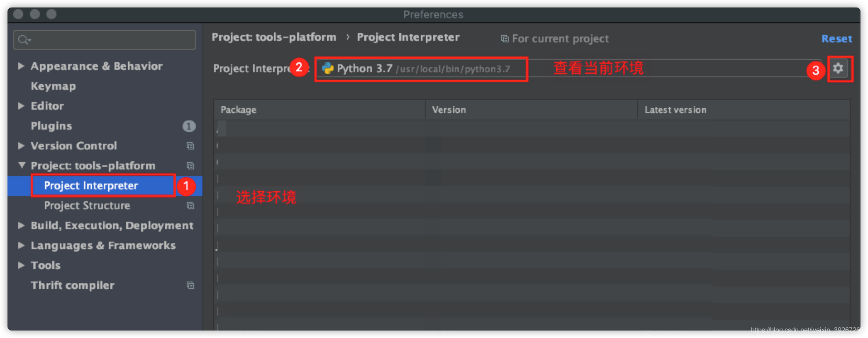Open Appearance & Behavior settings
This screenshot has height=338, width=868.
point(97,66)
